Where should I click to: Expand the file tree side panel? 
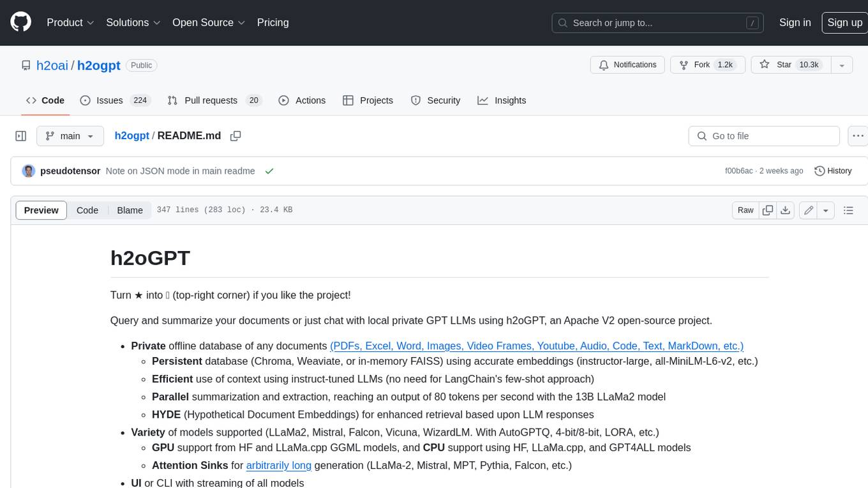coord(20,136)
